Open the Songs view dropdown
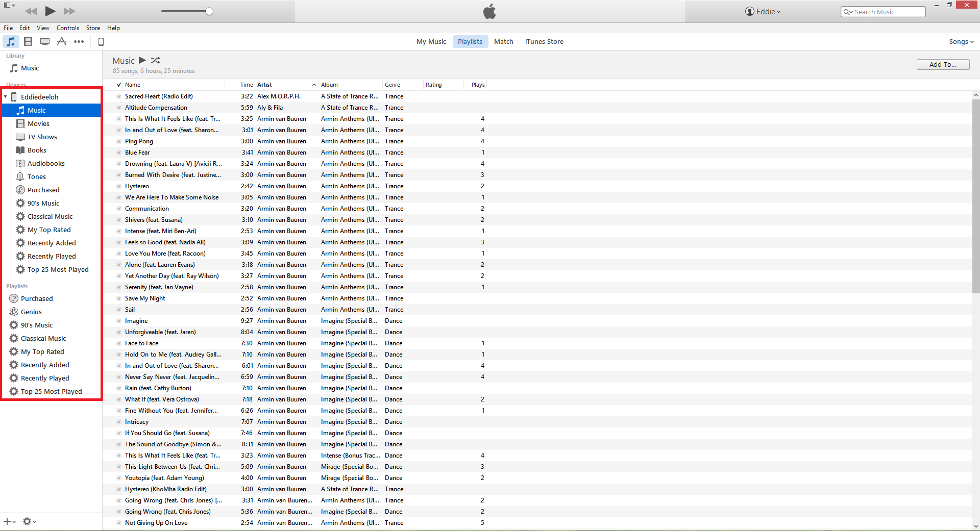This screenshot has width=980, height=531. click(x=961, y=42)
